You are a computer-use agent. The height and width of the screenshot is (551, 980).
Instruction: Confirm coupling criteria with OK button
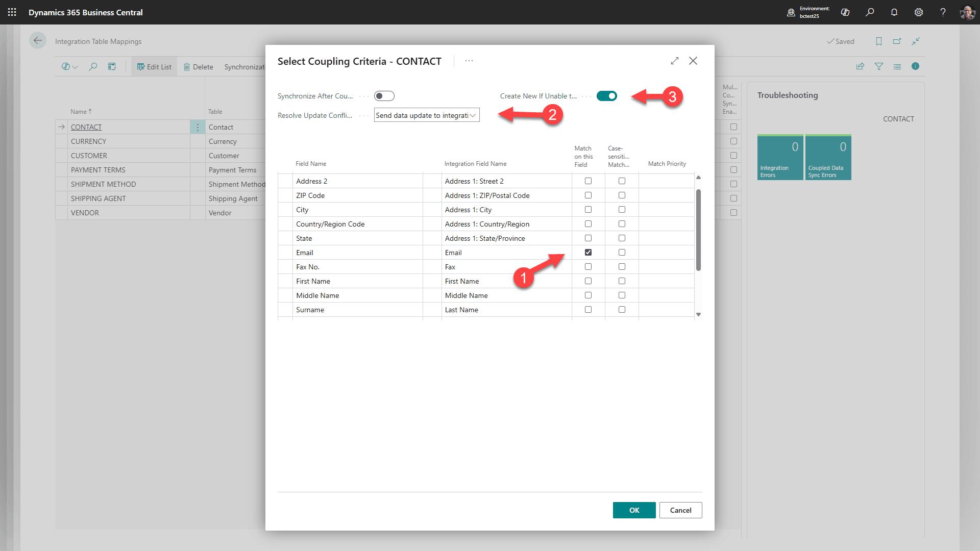(634, 510)
